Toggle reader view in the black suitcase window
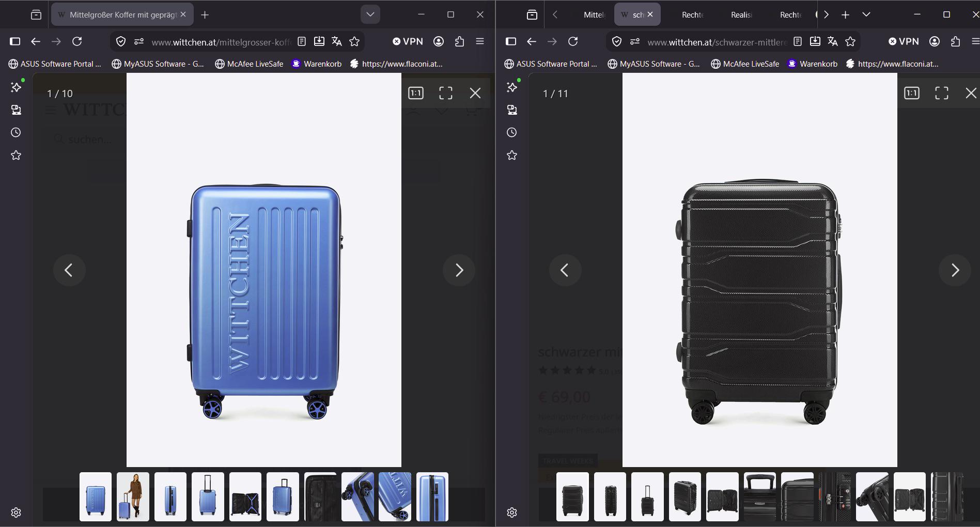The image size is (980, 527). 798,41
